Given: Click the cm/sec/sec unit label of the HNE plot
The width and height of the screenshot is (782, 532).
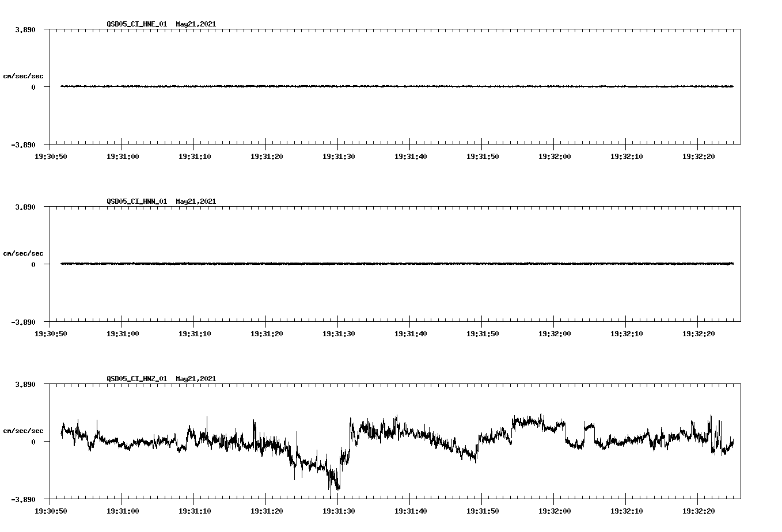Looking at the screenshot, I should 23,75.
